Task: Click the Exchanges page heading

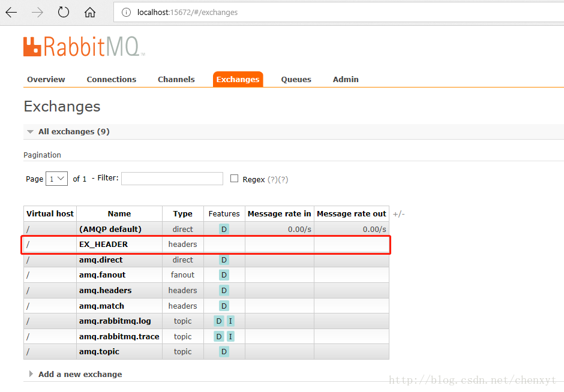Action: (62, 107)
